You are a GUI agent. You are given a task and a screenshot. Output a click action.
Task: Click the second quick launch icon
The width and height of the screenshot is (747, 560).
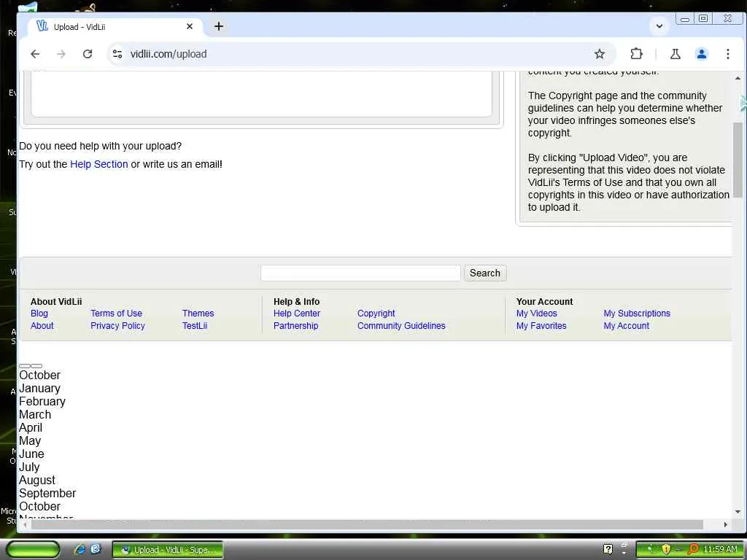[x=96, y=549]
